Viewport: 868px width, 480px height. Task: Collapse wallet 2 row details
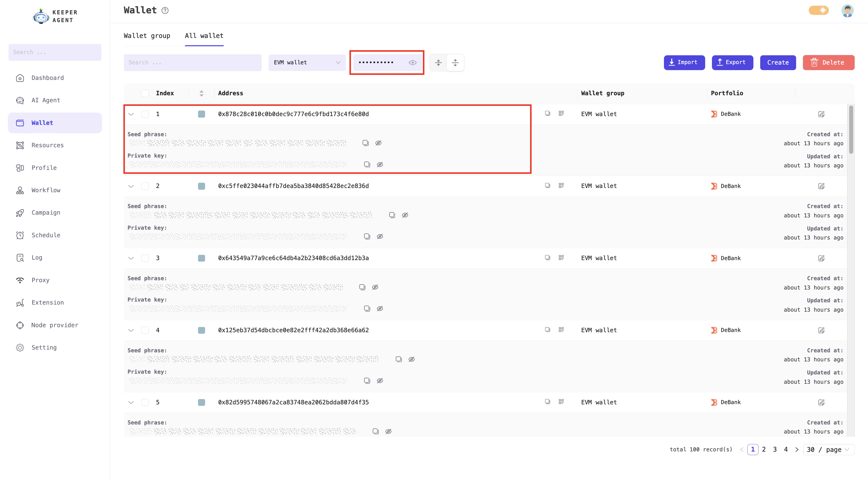click(131, 186)
